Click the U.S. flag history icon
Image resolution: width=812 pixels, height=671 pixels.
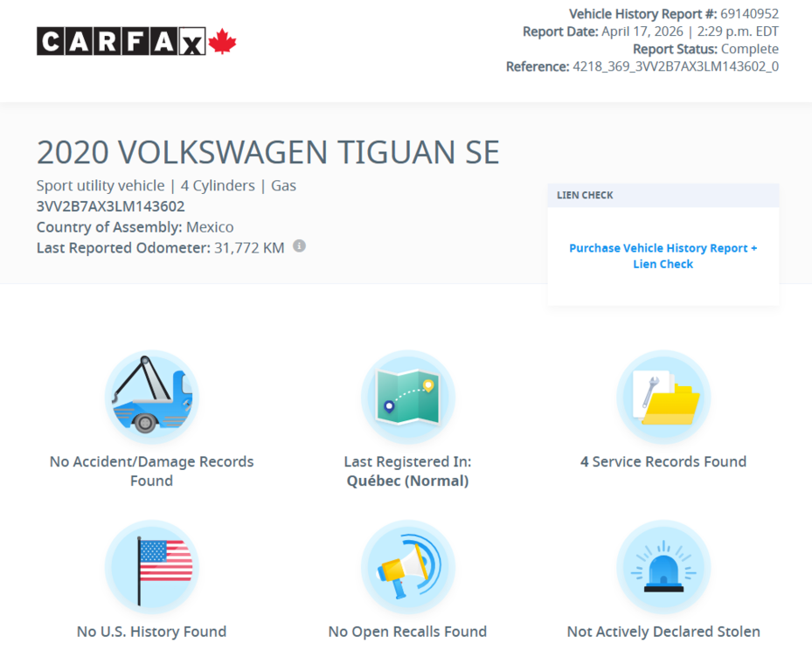point(151,566)
